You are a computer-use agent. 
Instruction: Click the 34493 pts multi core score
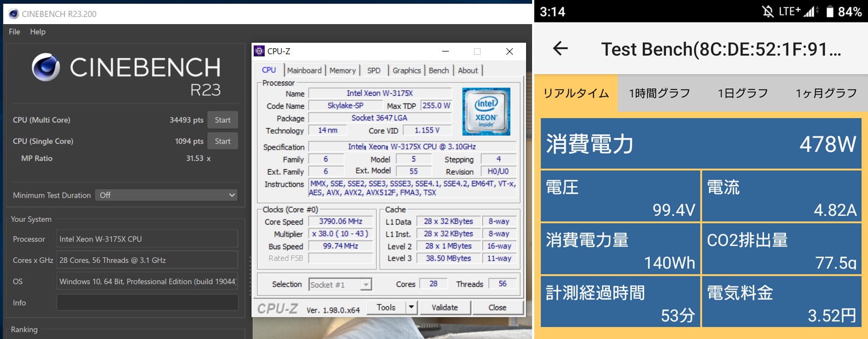pos(186,120)
